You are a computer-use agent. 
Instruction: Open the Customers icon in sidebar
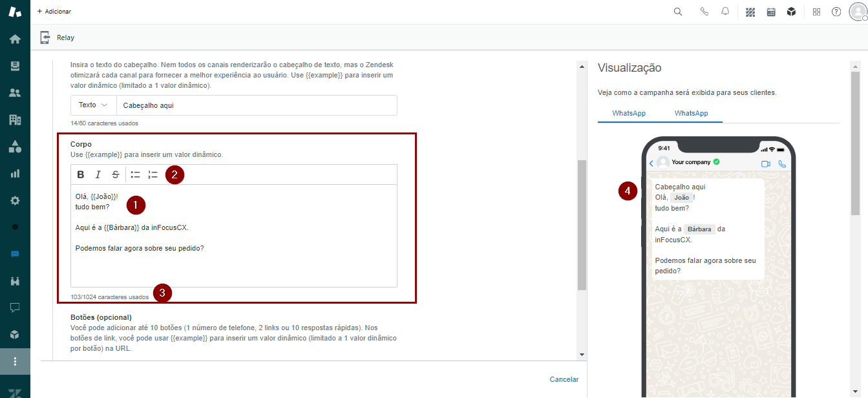click(x=15, y=93)
